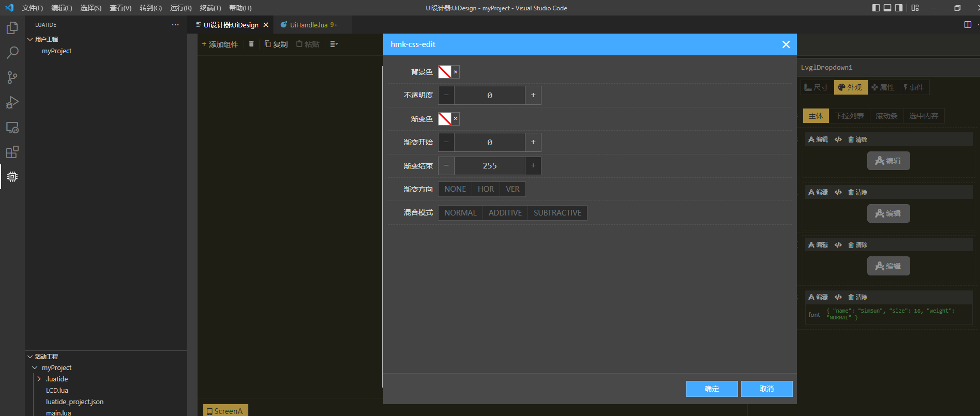Open Run and Debug view
The image size is (980, 416).
(12, 102)
